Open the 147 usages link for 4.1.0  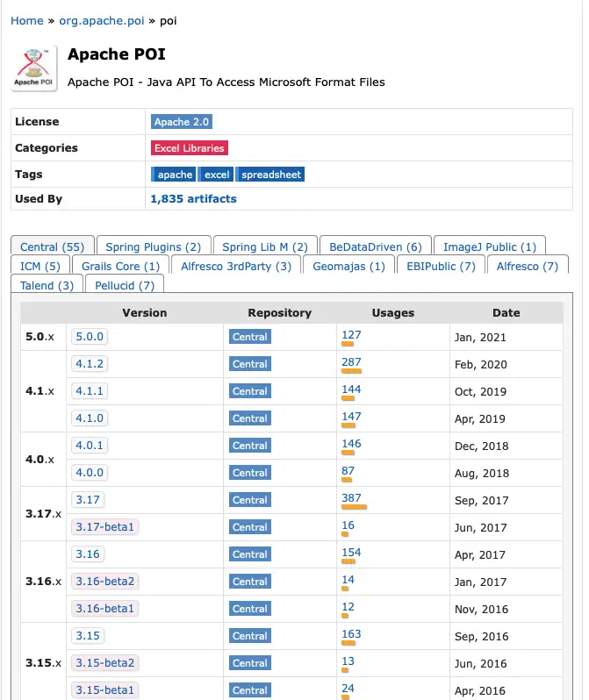(351, 417)
